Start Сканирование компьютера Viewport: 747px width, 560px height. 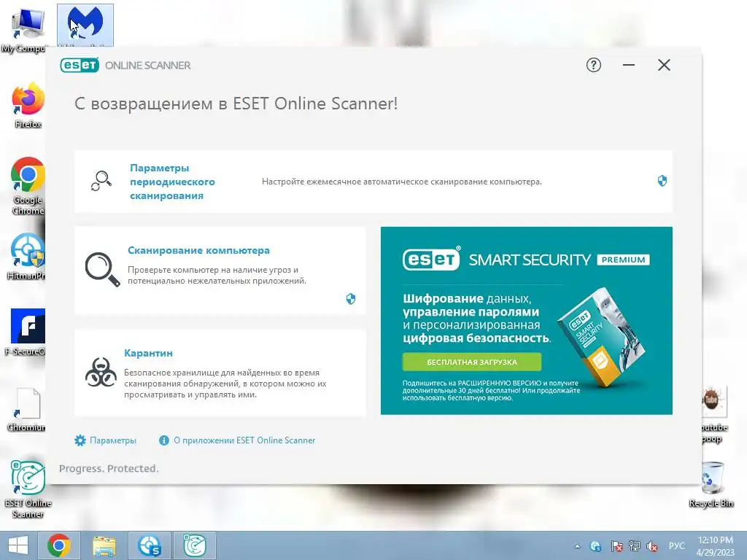pyautogui.click(x=198, y=251)
